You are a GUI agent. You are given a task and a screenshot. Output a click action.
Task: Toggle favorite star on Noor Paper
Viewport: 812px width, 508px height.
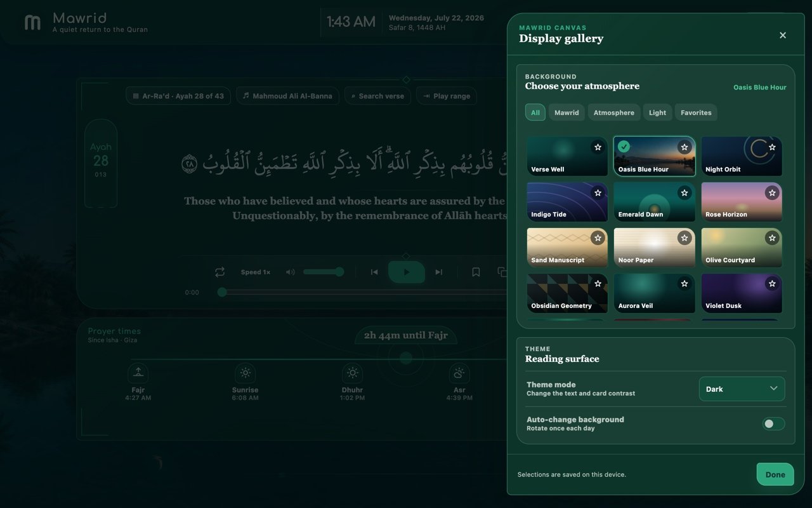(x=684, y=238)
